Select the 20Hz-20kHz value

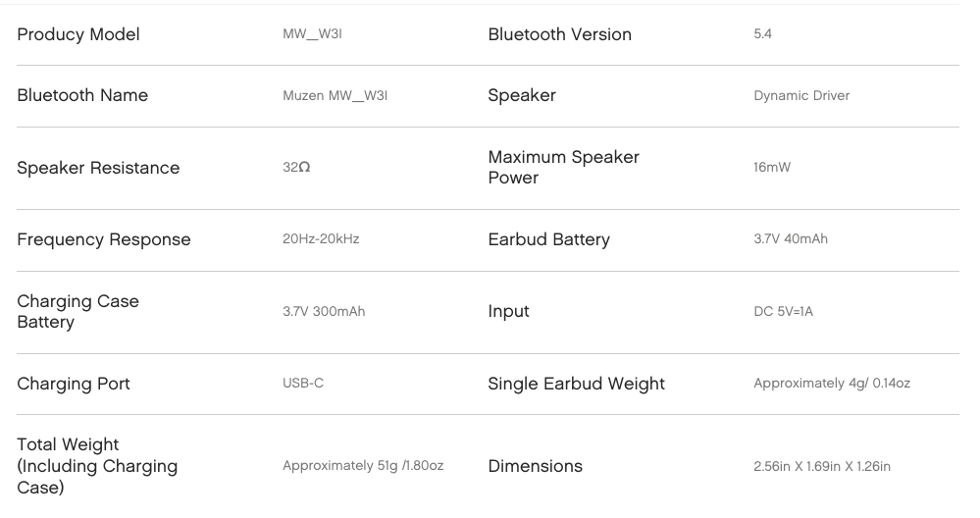[321, 238]
